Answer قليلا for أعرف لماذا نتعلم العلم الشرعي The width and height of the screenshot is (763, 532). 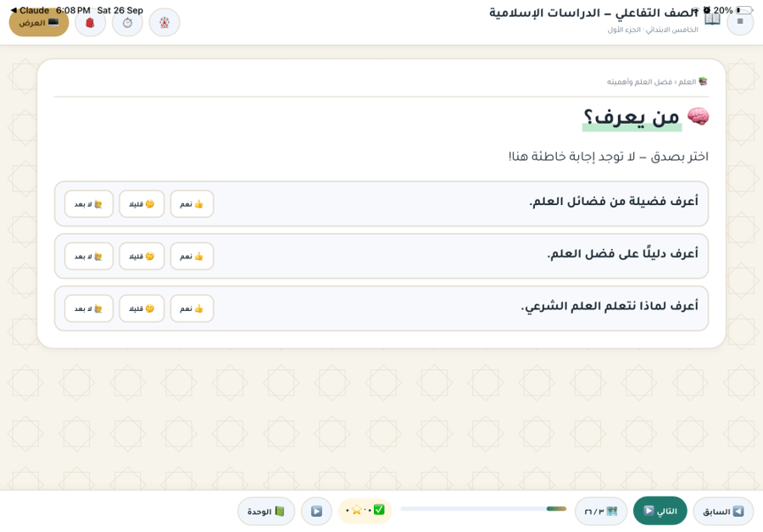point(141,308)
